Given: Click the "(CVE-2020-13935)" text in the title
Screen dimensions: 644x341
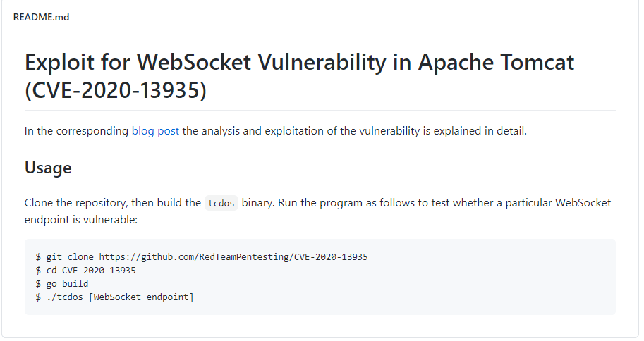Looking at the screenshot, I should 115,90.
